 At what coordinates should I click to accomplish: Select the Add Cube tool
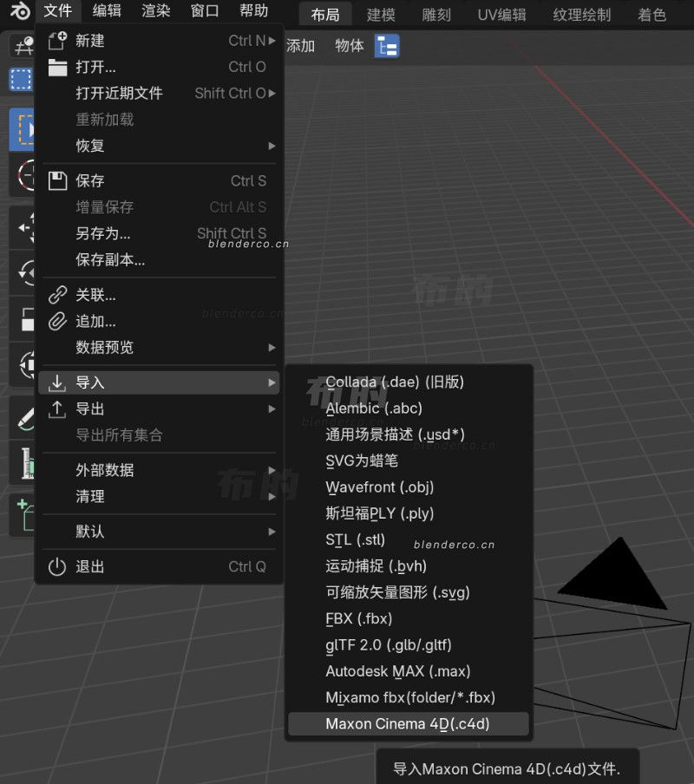pyautogui.click(x=23, y=515)
